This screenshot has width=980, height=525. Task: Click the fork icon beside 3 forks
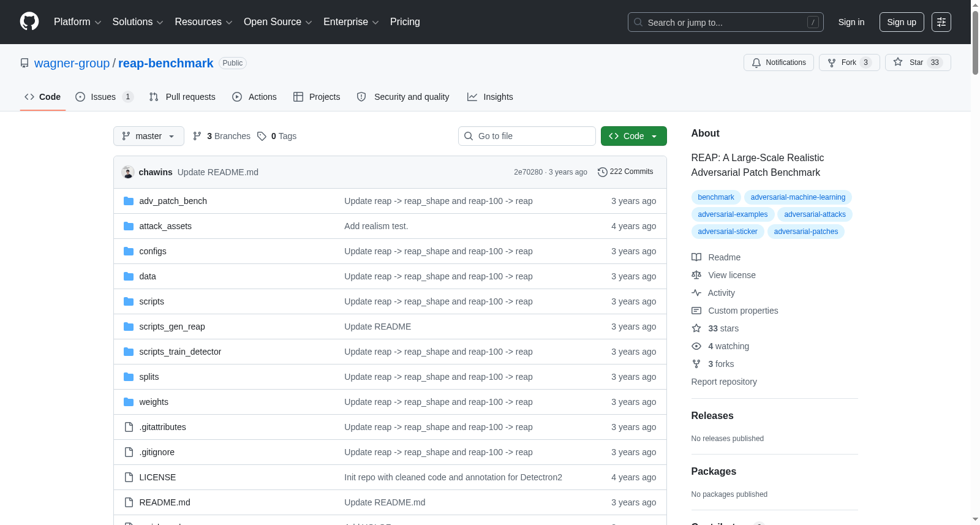tap(696, 364)
